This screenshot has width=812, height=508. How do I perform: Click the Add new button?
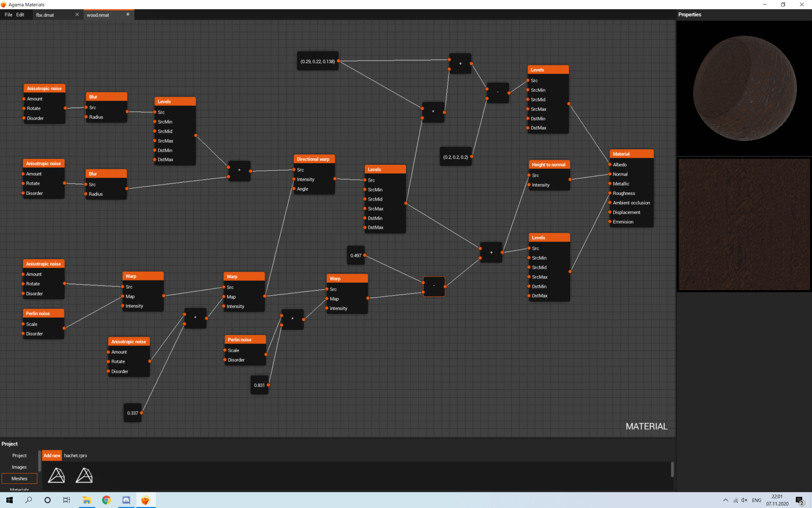click(52, 456)
